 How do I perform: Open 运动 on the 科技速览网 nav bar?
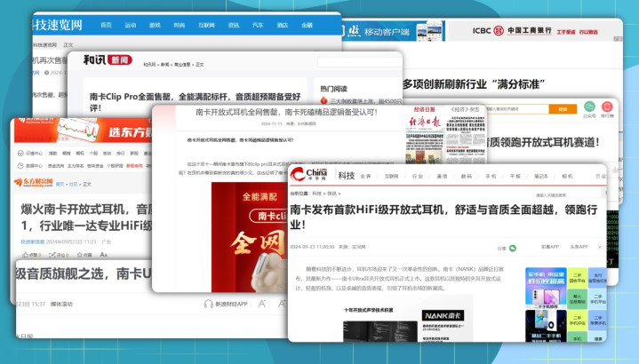[x=131, y=25]
